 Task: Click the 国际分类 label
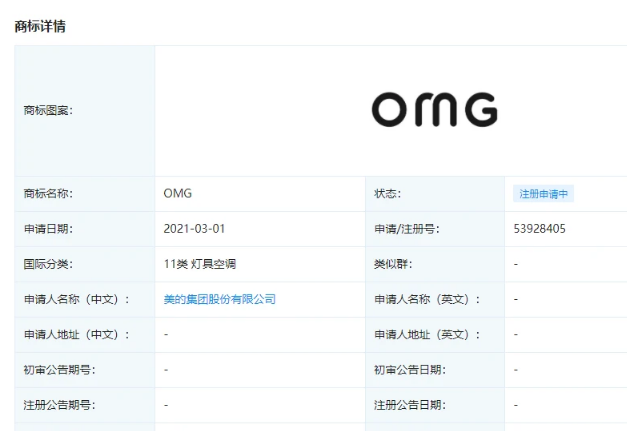tap(48, 264)
